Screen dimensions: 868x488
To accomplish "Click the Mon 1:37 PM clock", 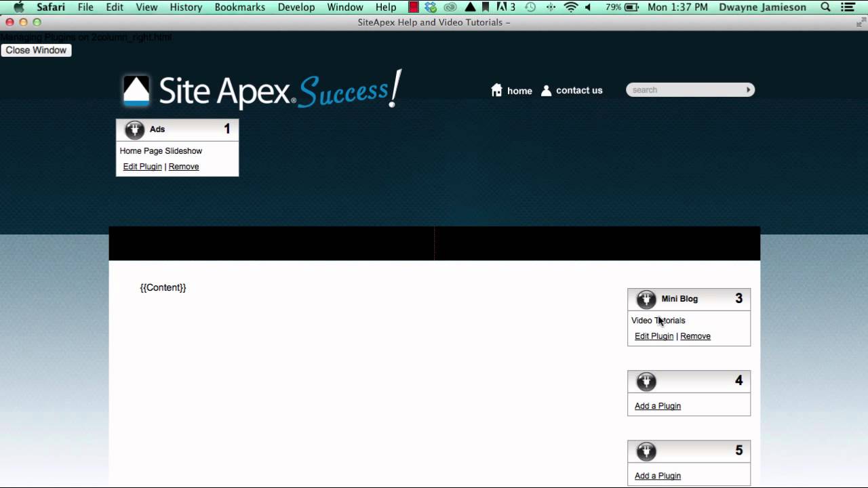I will click(677, 7).
